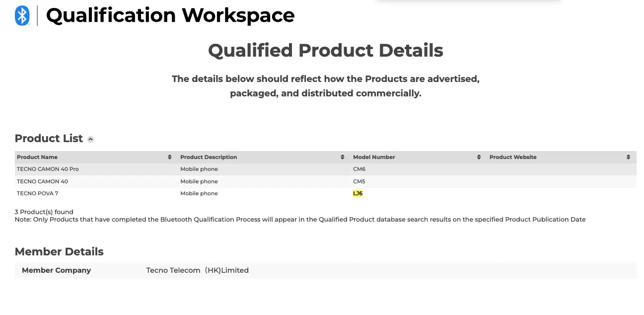Click the Qualification Workspace title
Image resolution: width=644 pixels, height=315 pixels.
(x=170, y=15)
